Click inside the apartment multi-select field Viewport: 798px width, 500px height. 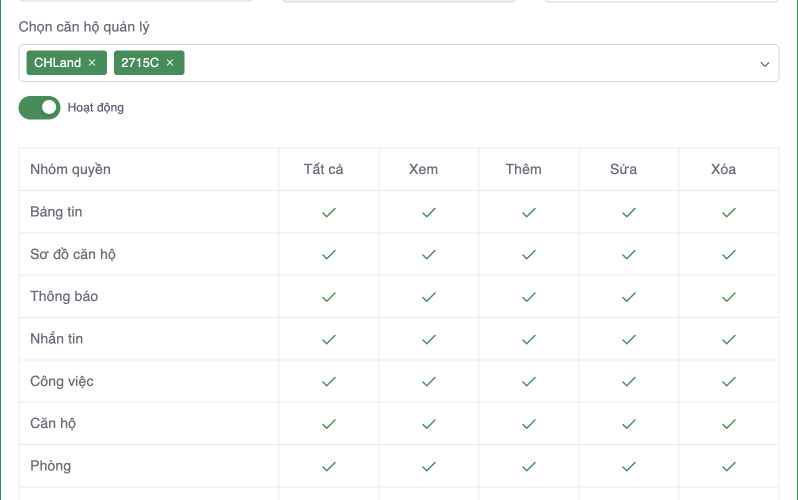coord(450,63)
